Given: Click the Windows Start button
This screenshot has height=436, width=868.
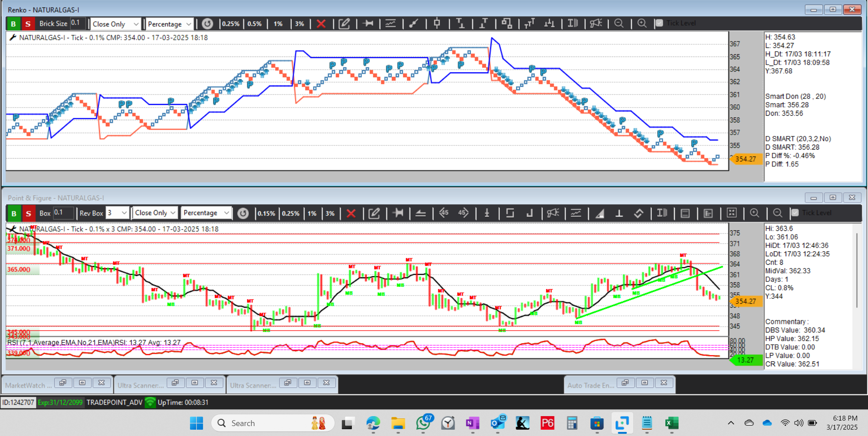Looking at the screenshot, I should 196,423.
